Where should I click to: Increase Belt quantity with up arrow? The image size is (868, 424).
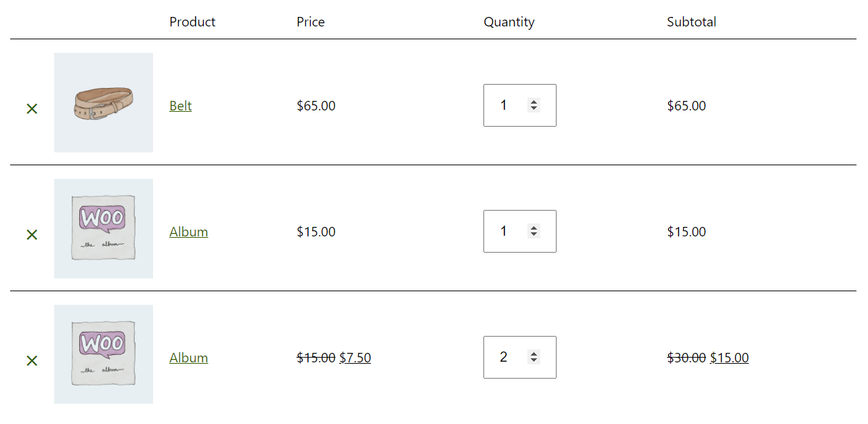click(534, 102)
